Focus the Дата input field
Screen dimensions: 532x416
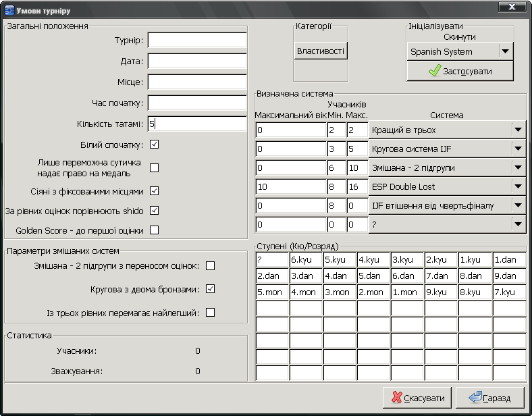197,61
